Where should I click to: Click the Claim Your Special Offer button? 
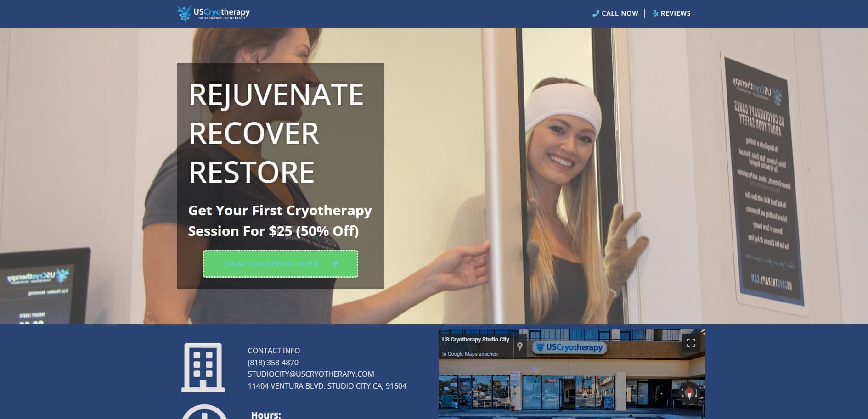[281, 264]
